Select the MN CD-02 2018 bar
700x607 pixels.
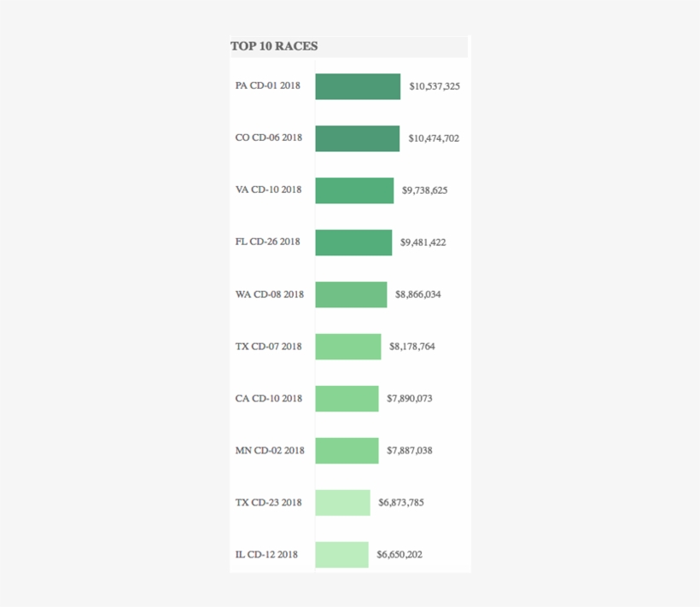tap(347, 451)
